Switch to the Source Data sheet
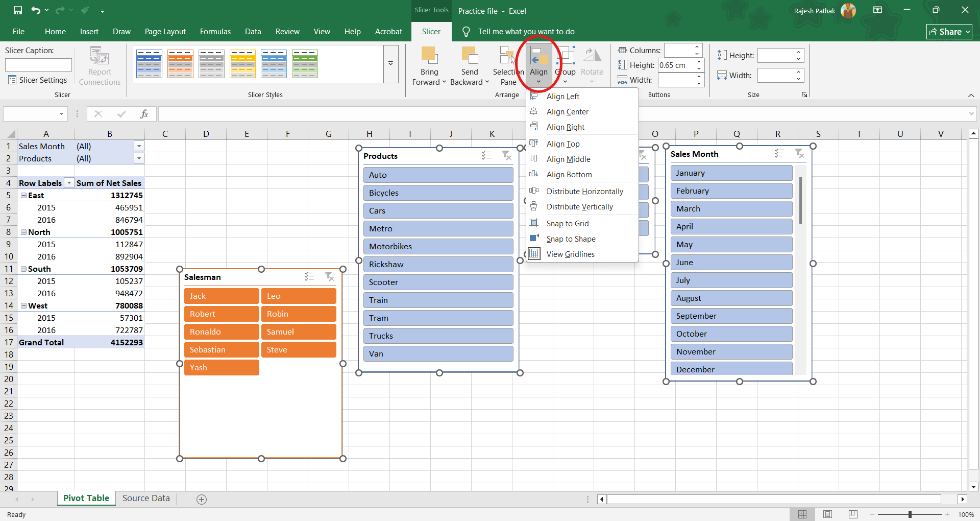This screenshot has width=980, height=521. pyautogui.click(x=146, y=499)
